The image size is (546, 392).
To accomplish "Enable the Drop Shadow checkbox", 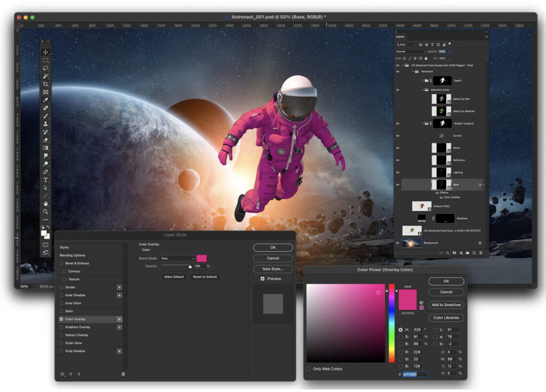I will pyautogui.click(x=61, y=351).
